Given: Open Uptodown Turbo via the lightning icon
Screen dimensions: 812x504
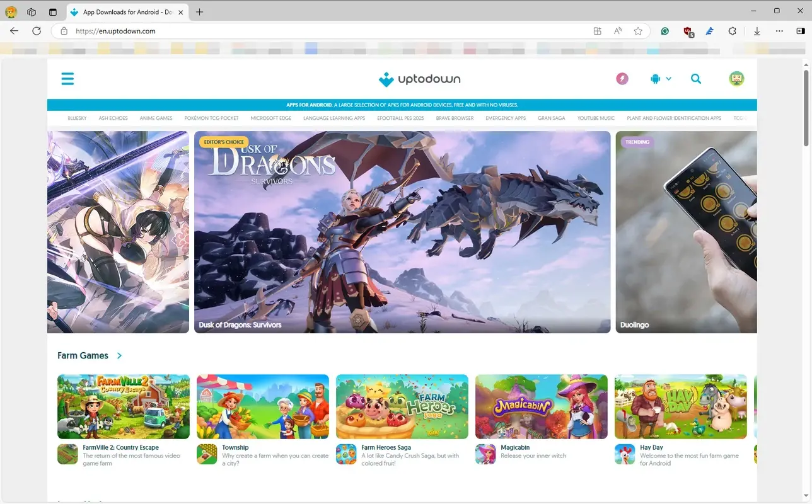Looking at the screenshot, I should pyautogui.click(x=622, y=78).
